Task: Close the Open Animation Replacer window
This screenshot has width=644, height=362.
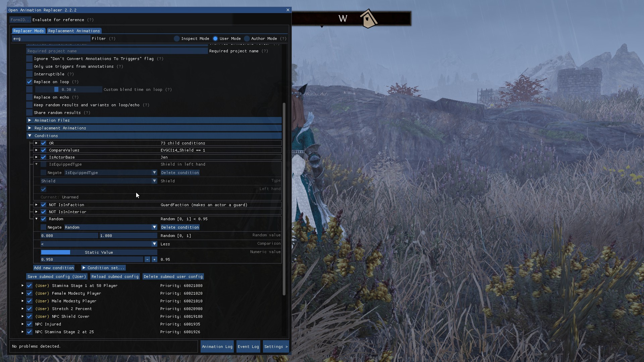Action: click(288, 10)
